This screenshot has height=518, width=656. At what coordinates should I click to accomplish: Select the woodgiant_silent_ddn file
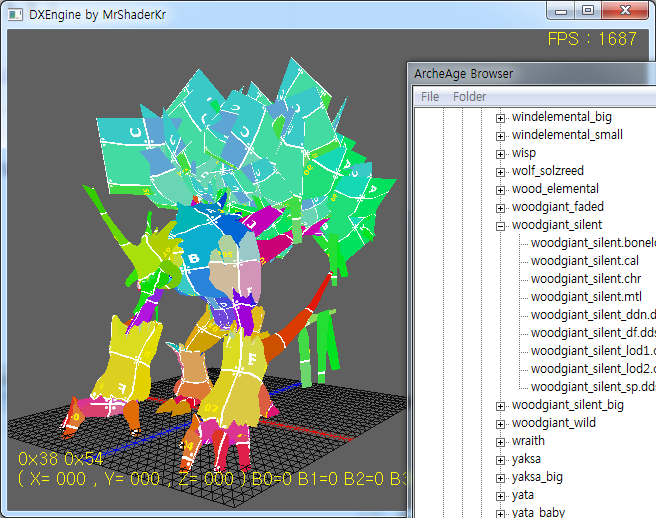tap(593, 315)
